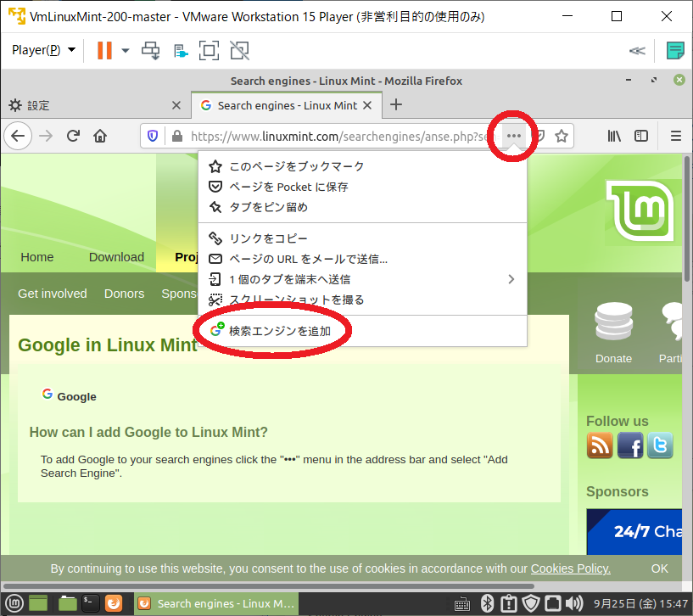Select スクリーンショットを撮る menu item
Viewport: 693px width, 616px height.
coord(362,300)
